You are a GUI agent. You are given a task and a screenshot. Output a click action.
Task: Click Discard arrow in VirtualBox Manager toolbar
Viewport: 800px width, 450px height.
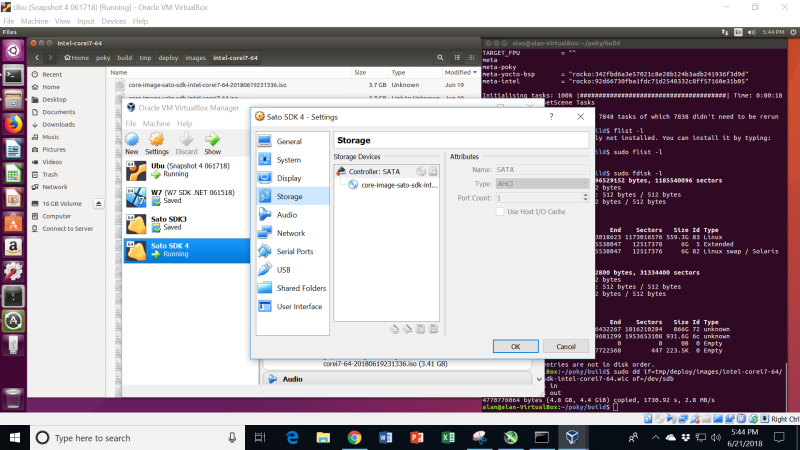(186, 143)
